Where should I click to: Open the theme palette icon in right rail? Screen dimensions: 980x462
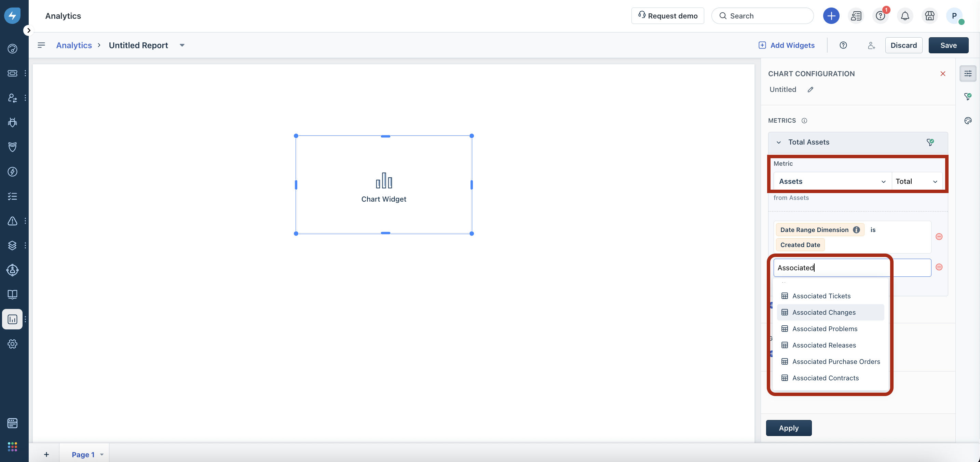click(968, 121)
